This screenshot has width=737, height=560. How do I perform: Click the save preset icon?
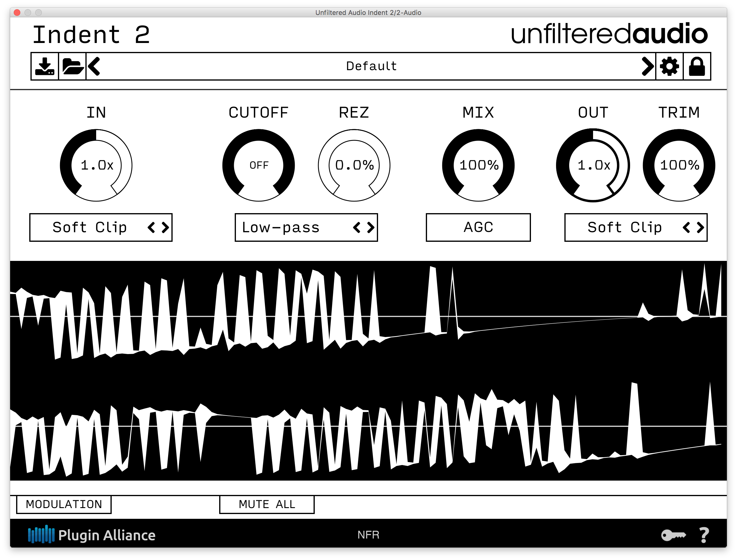pos(45,66)
